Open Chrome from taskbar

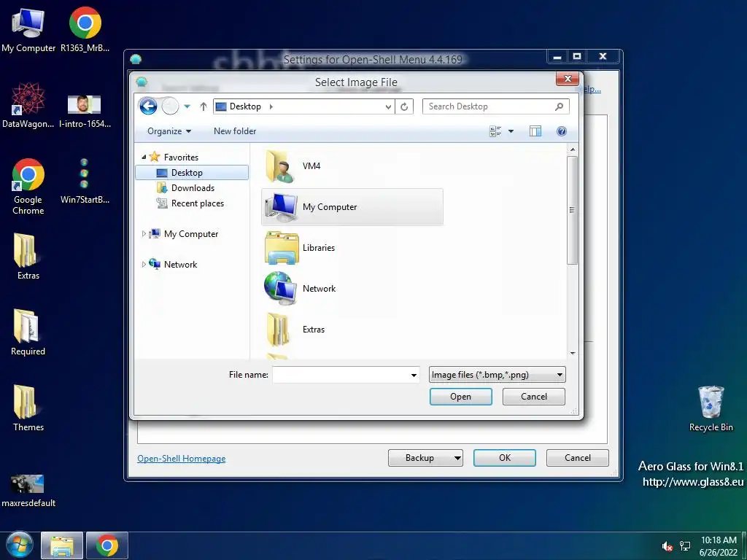(107, 545)
